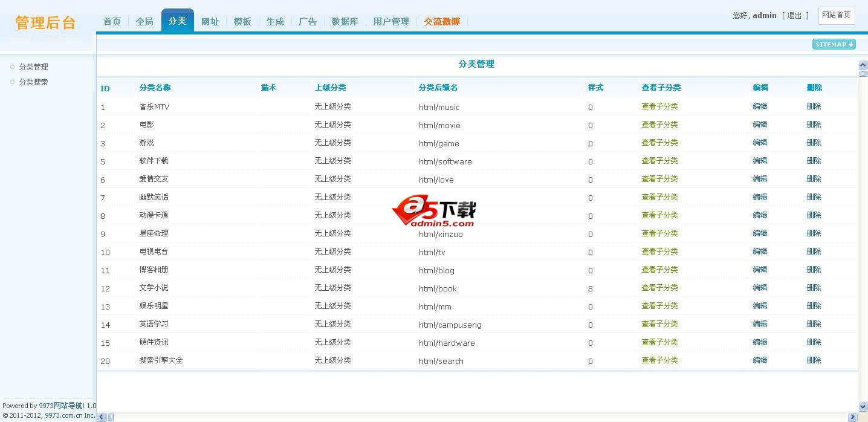868x422 pixels.
Task: View subcategories of 音乐MTV row
Action: (x=659, y=106)
